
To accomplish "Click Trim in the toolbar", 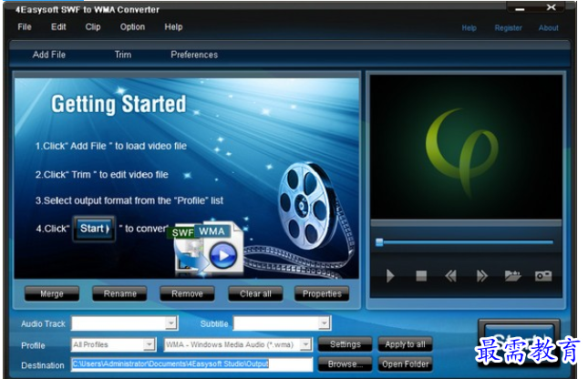I will 123,55.
